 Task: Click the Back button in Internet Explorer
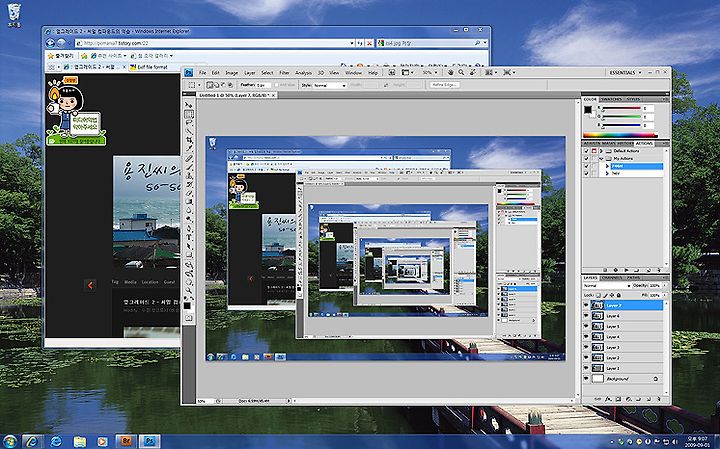coord(50,43)
